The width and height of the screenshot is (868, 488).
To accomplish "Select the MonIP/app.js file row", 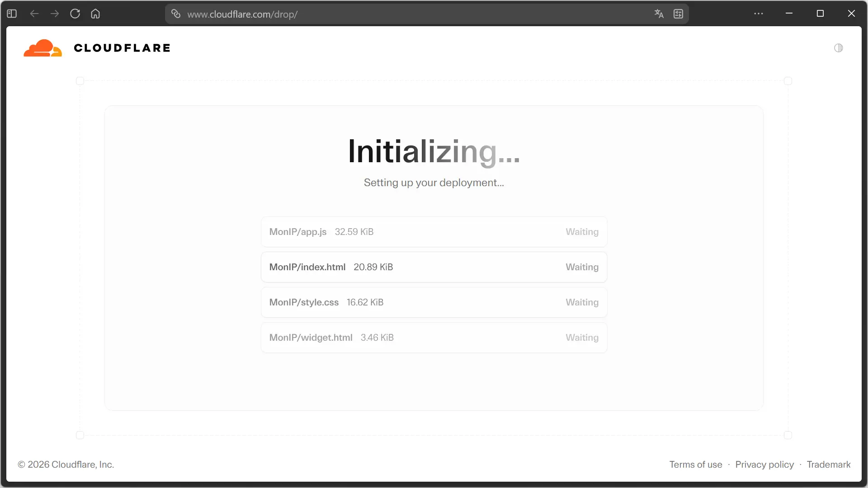I will (434, 232).
